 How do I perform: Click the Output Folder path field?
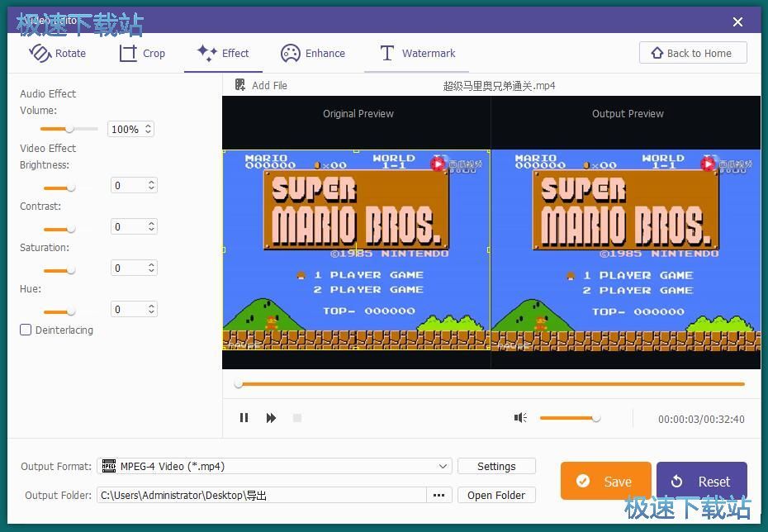(262, 495)
